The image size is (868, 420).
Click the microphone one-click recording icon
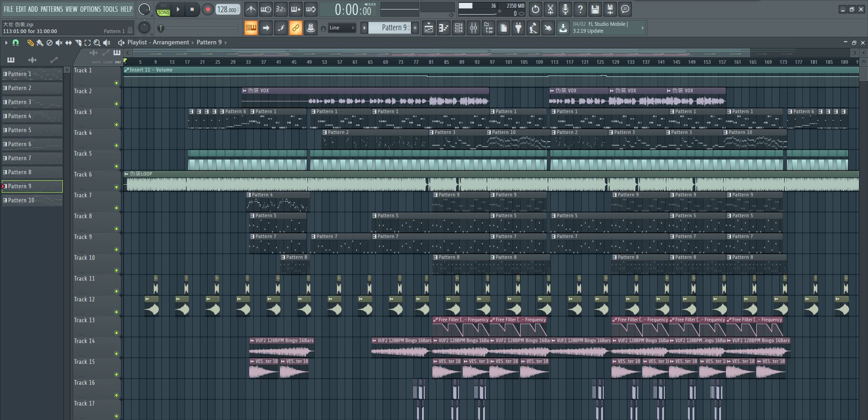point(565,9)
